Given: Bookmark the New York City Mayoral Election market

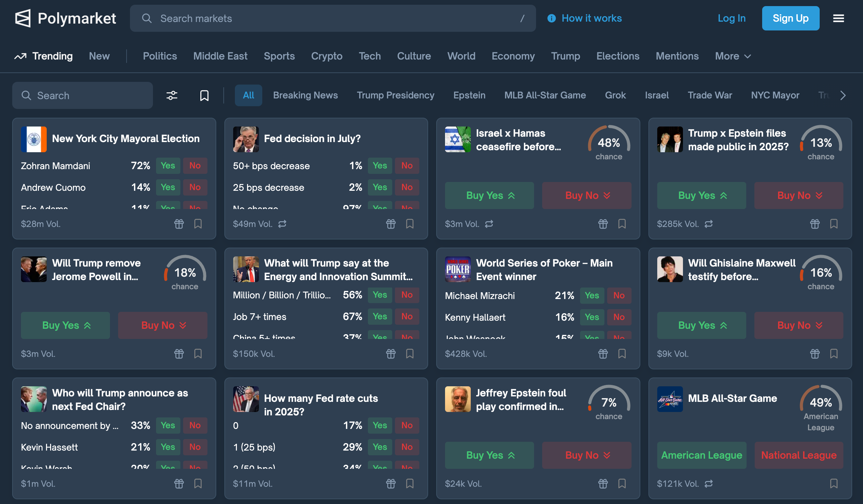Looking at the screenshot, I should (198, 224).
